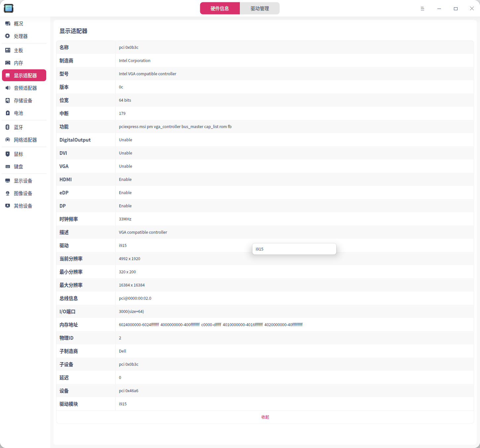
Task: Select the 功能 capabilities value text
Action: 175,126
